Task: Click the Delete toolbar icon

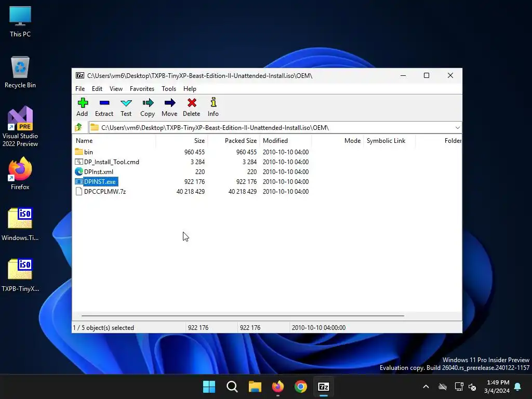Action: (x=192, y=102)
